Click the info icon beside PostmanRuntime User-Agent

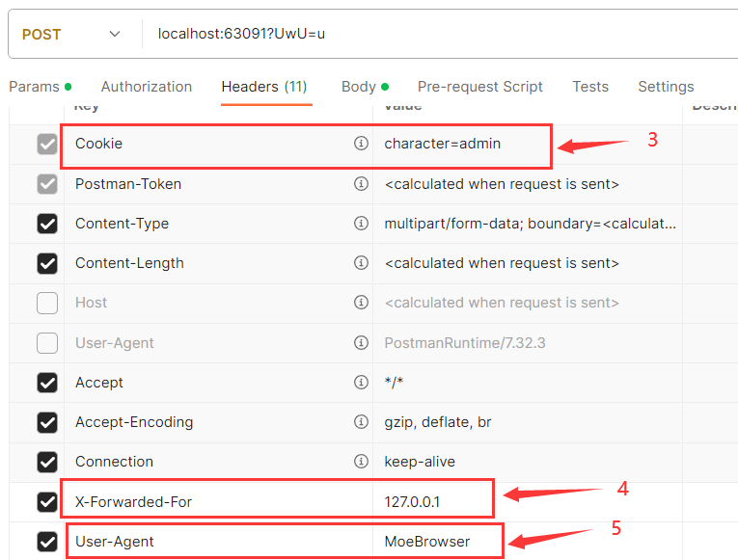361,342
